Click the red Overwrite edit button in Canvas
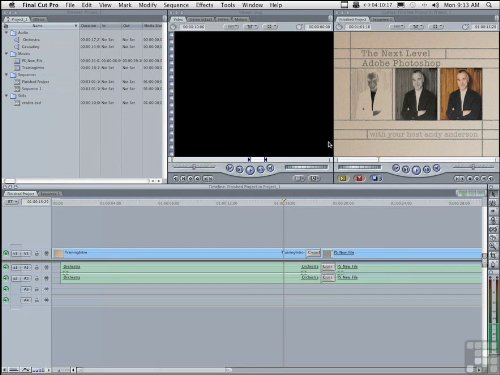This screenshot has width=500, height=375. pos(359,178)
